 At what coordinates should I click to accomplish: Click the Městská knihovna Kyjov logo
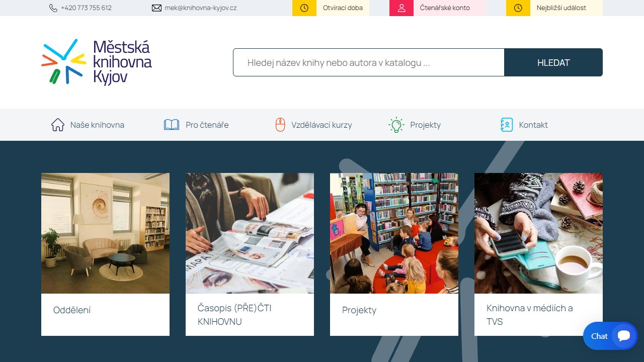(97, 62)
